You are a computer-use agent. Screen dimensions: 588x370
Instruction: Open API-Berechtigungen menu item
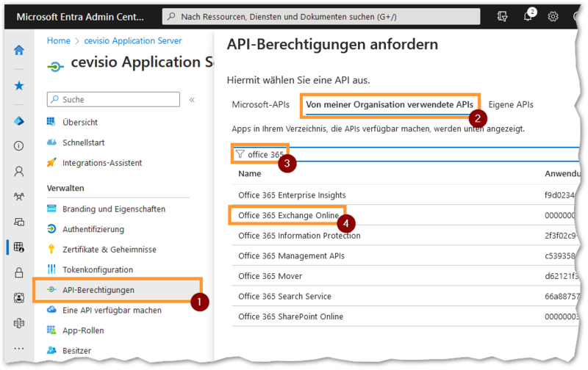tap(118, 290)
